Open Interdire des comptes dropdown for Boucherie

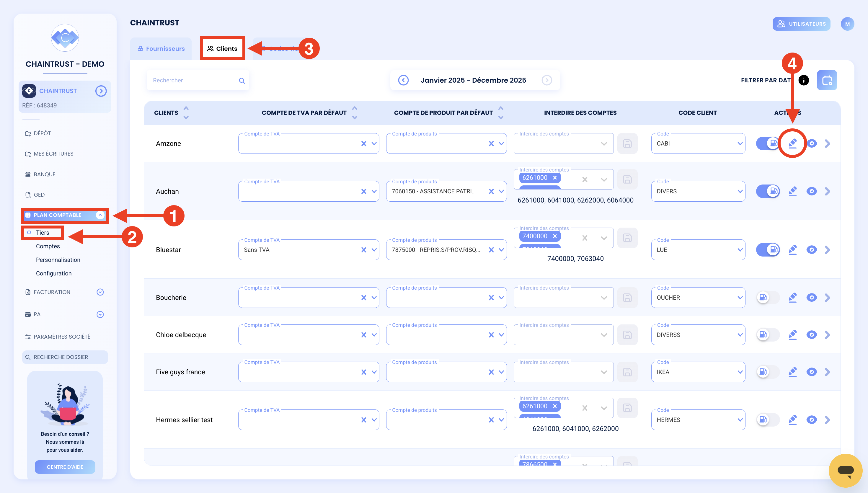click(603, 298)
